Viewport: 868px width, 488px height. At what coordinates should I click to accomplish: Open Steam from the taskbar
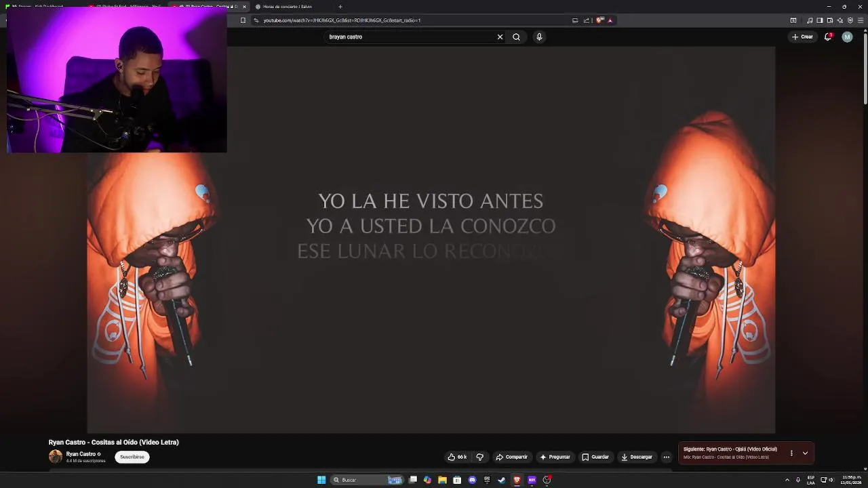502,480
